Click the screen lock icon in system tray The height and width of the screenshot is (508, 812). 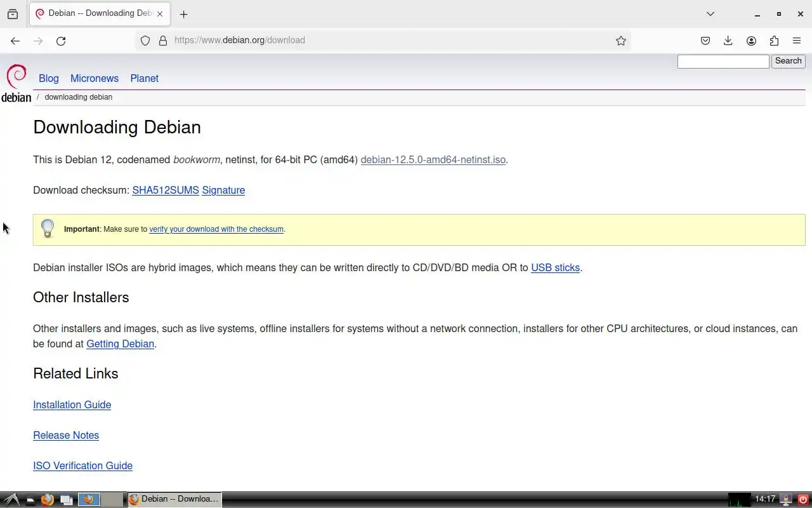787,500
